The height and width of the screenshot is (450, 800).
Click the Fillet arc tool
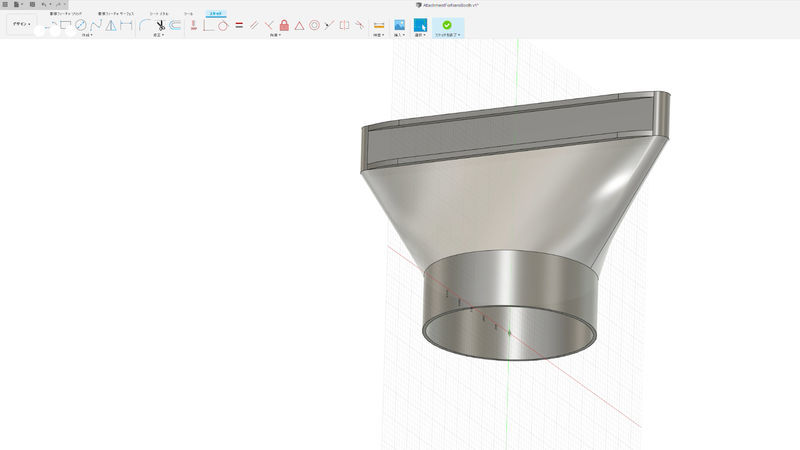pyautogui.click(x=144, y=25)
